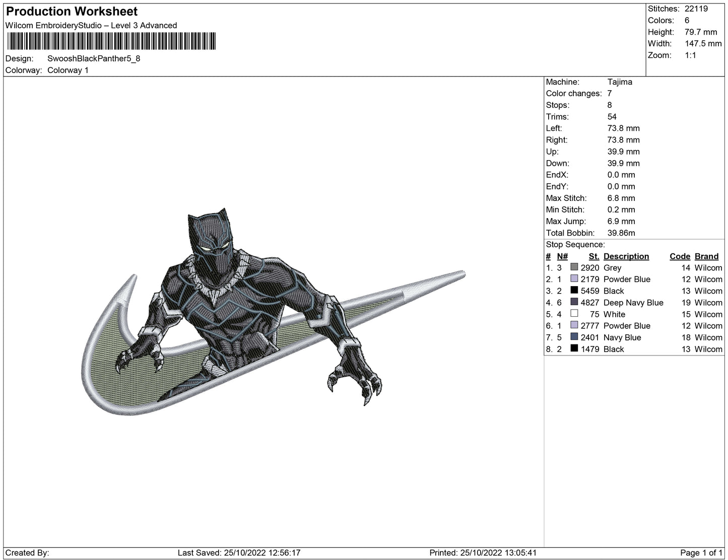Click the Description column header
The image size is (728, 560).
(626, 256)
